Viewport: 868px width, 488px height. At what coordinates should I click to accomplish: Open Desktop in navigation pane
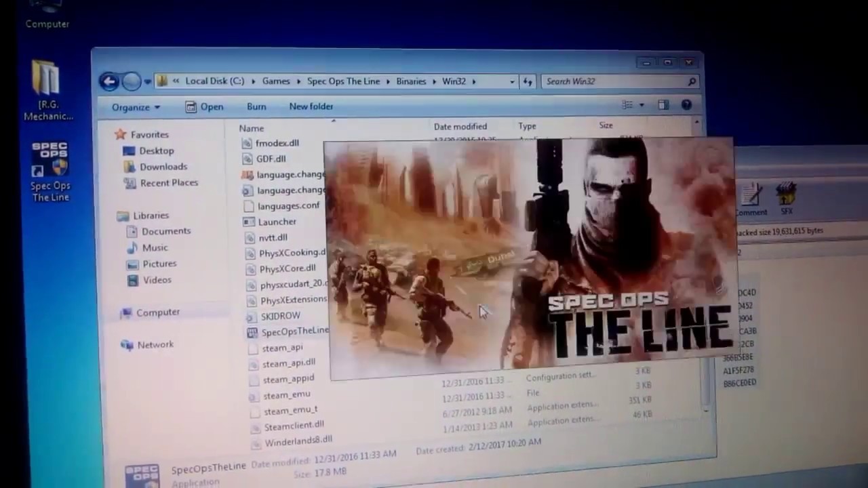pyautogui.click(x=149, y=150)
